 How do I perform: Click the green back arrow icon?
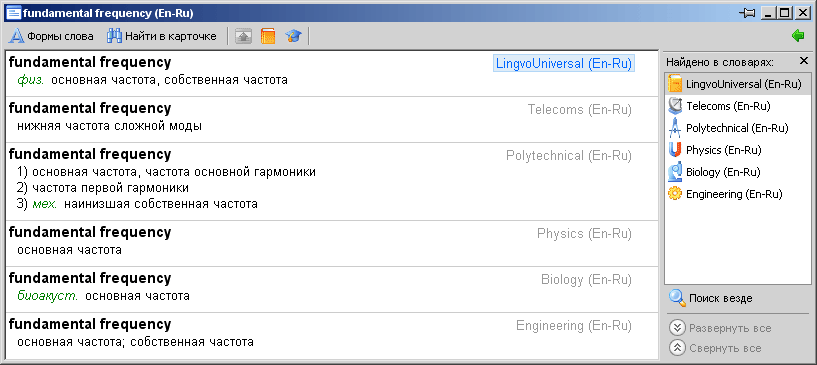(798, 36)
